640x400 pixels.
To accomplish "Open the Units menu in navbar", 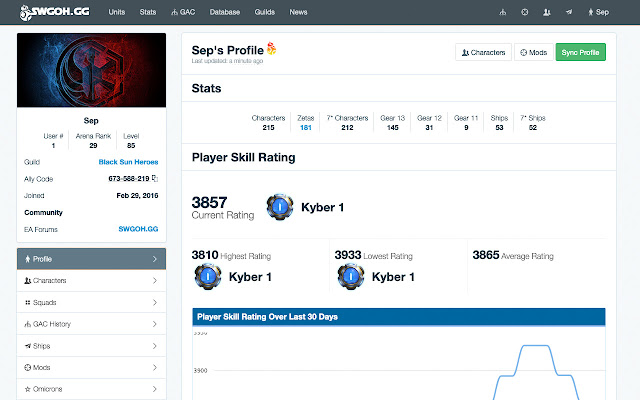I will 117,12.
